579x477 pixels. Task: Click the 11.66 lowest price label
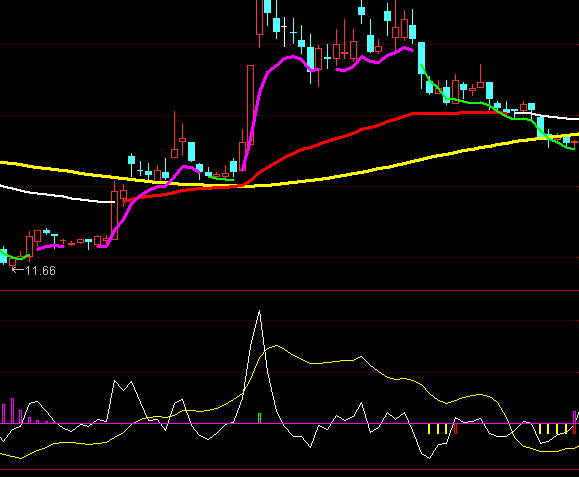pos(41,271)
